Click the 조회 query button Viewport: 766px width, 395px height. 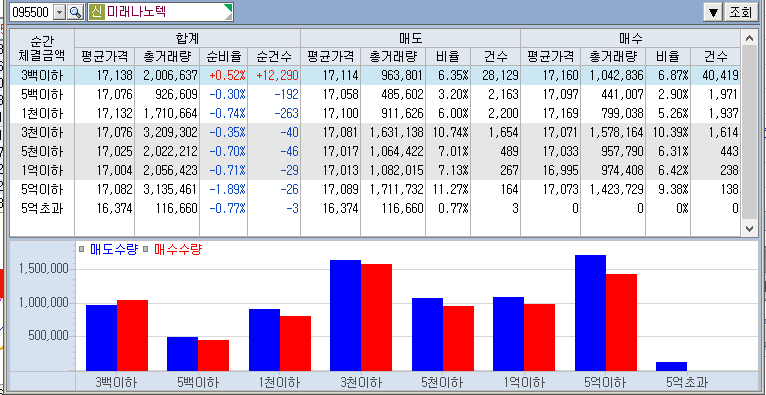click(x=741, y=13)
